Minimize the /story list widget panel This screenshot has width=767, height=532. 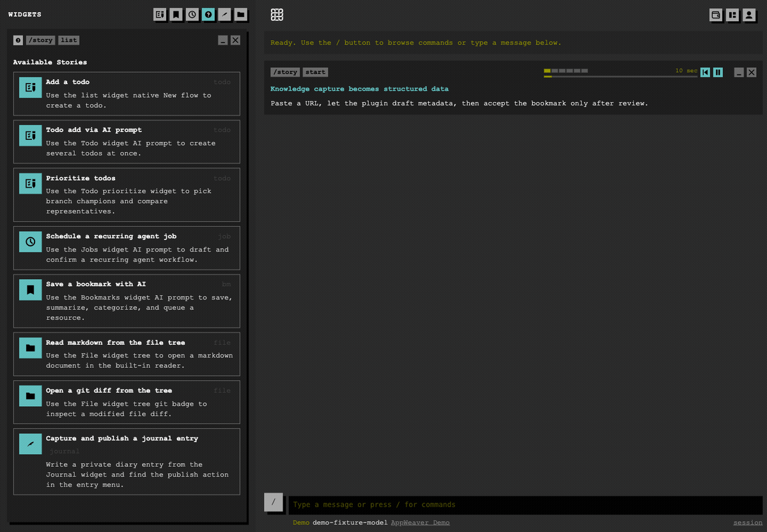(222, 40)
